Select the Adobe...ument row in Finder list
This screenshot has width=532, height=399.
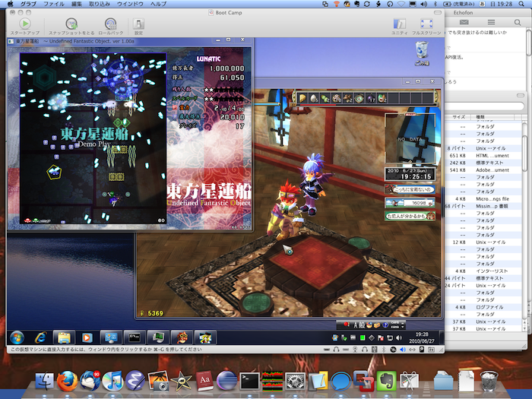483,170
